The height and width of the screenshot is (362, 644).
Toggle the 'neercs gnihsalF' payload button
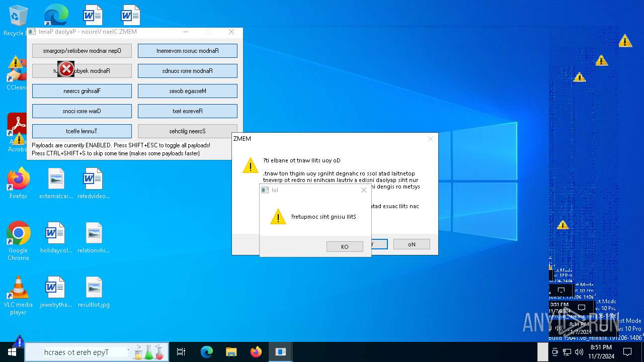pos(82,91)
